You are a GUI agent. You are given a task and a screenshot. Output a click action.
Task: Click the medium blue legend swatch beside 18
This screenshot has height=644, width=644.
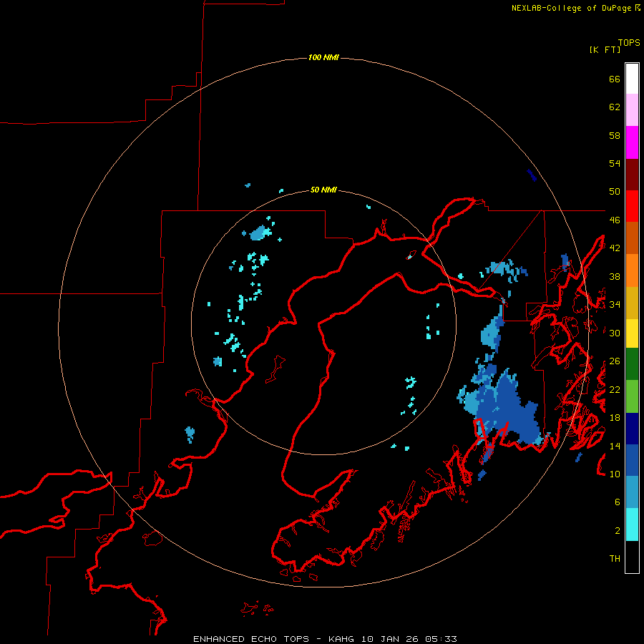pos(632,460)
